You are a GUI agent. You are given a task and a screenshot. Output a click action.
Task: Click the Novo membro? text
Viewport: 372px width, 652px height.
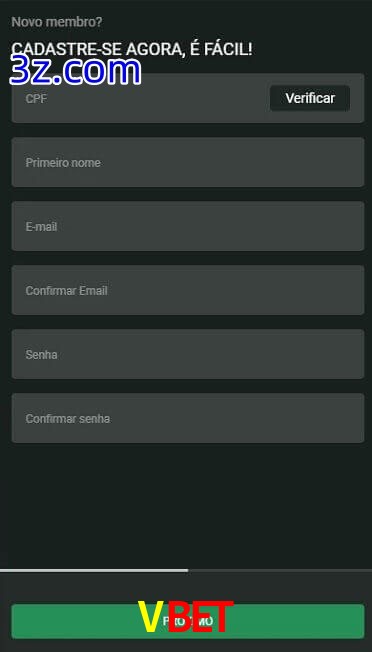[x=57, y=22]
